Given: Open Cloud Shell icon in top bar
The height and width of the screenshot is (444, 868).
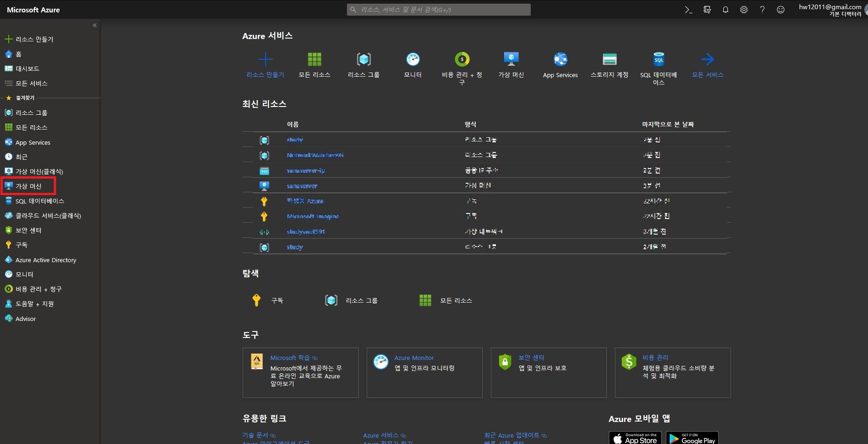Looking at the screenshot, I should tap(688, 10).
